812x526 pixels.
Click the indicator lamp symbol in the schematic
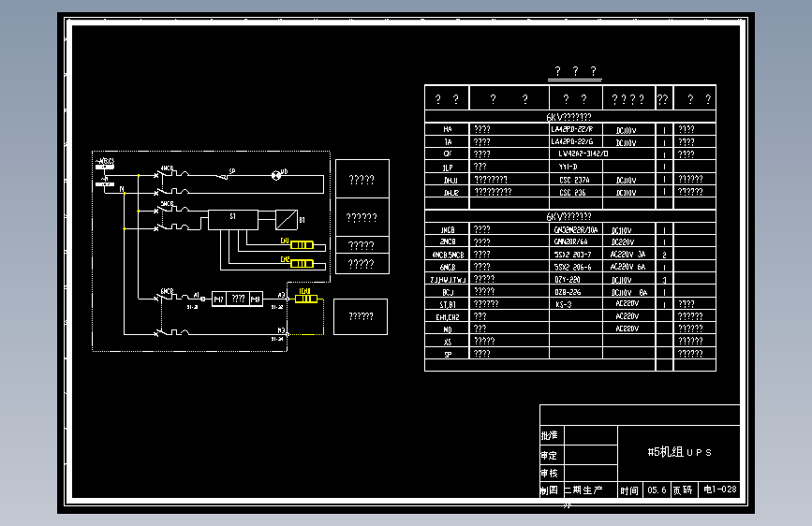coord(276,176)
